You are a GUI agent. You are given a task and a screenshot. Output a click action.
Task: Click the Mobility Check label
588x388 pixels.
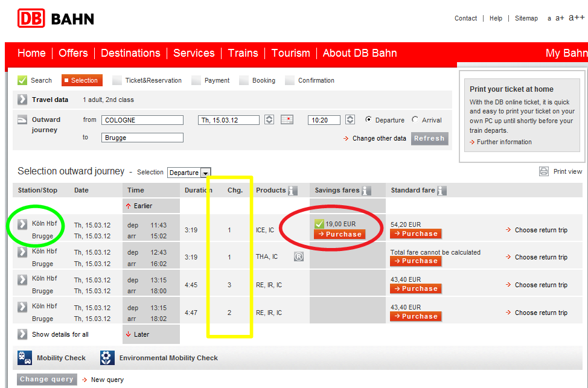pos(61,358)
